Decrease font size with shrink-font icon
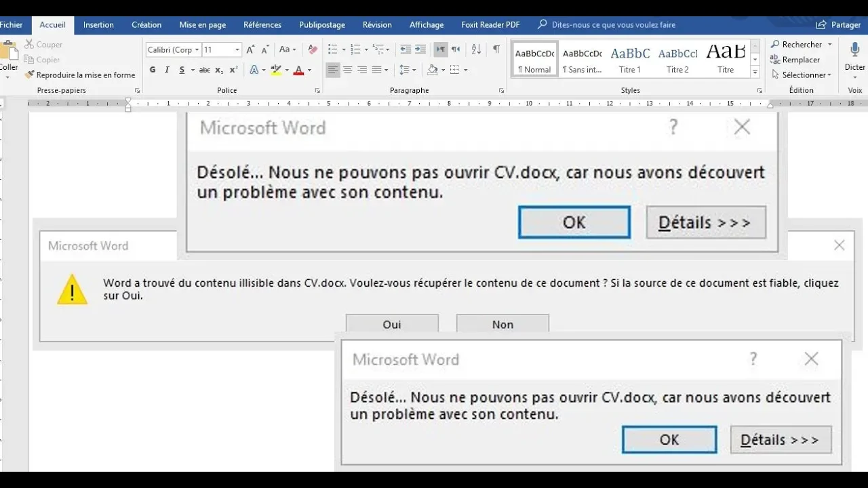Viewport: 868px width, 488px height. (264, 49)
